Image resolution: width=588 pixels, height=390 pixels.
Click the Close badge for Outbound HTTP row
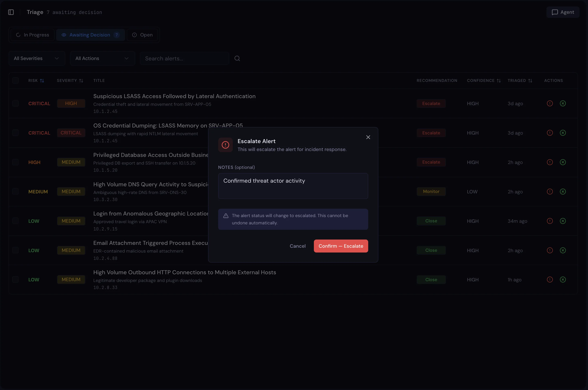431,280
